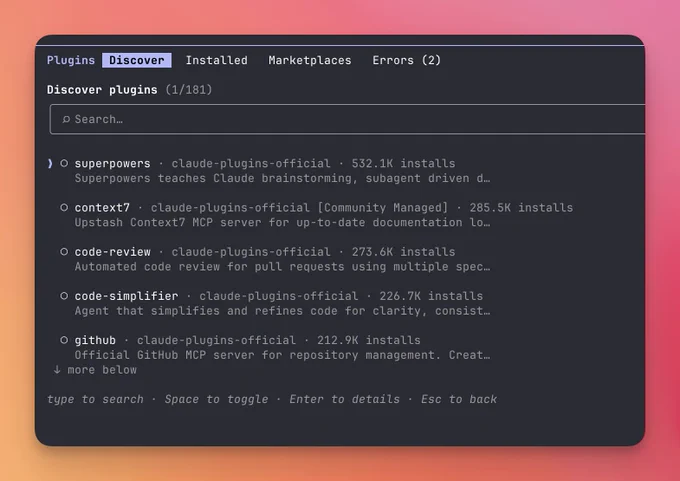Click the Upstash Context7 MCP description
Image resolution: width=680 pixels, height=481 pixels.
[x=282, y=223]
